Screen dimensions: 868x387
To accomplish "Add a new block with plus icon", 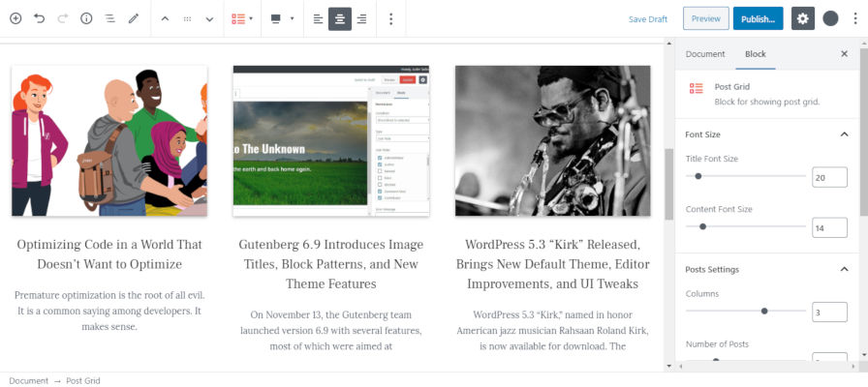I will click(15, 18).
